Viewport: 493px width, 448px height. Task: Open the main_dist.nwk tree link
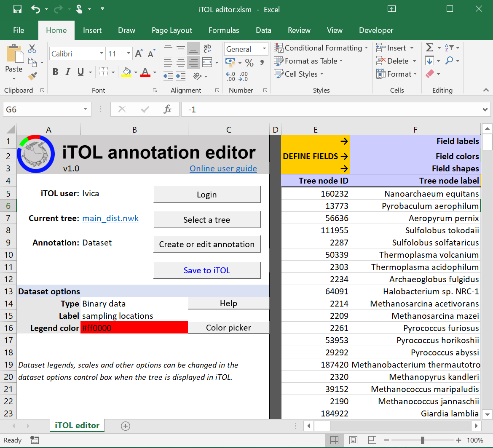110,219
